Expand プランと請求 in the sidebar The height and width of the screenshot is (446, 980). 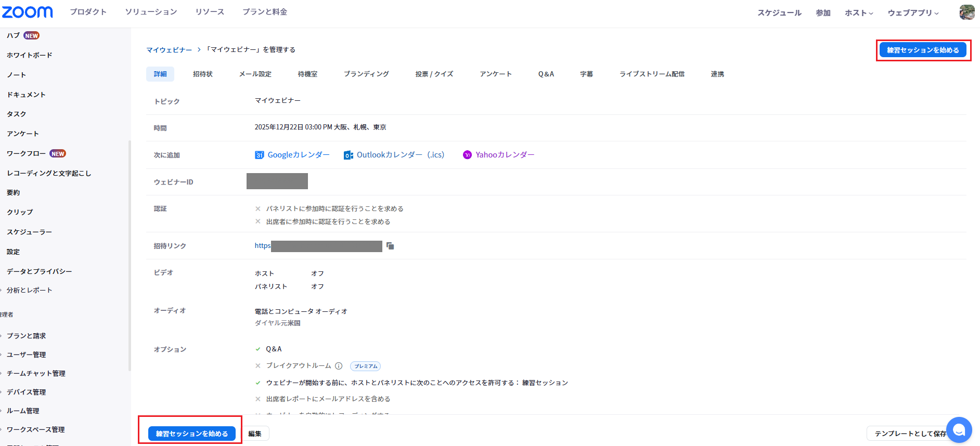pyautogui.click(x=26, y=336)
